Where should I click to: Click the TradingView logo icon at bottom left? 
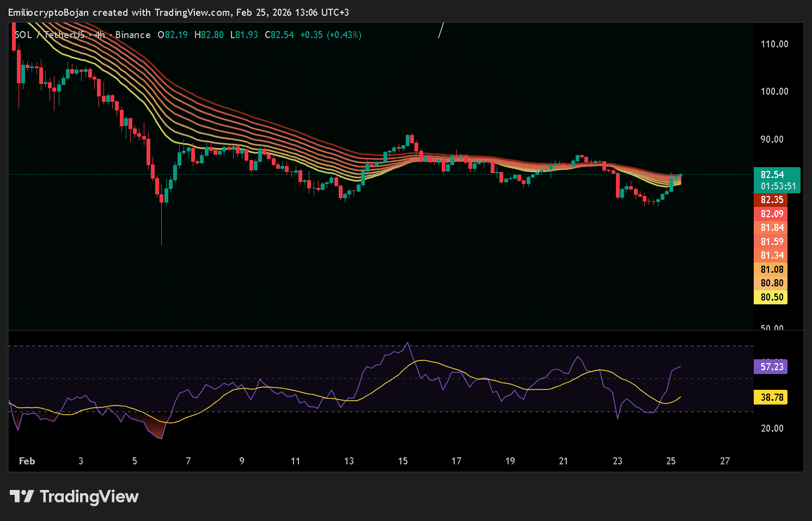(22, 497)
